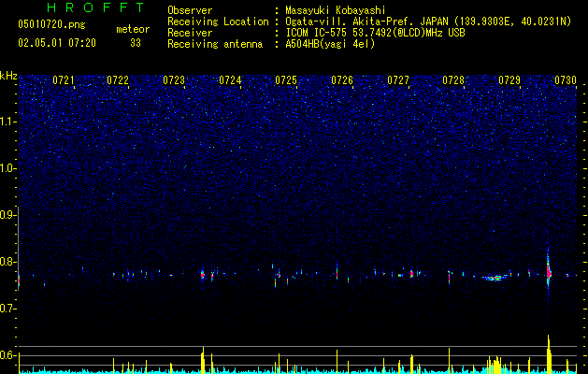Click the meteor count value 33
This screenshot has height=374, width=588.
click(x=136, y=43)
